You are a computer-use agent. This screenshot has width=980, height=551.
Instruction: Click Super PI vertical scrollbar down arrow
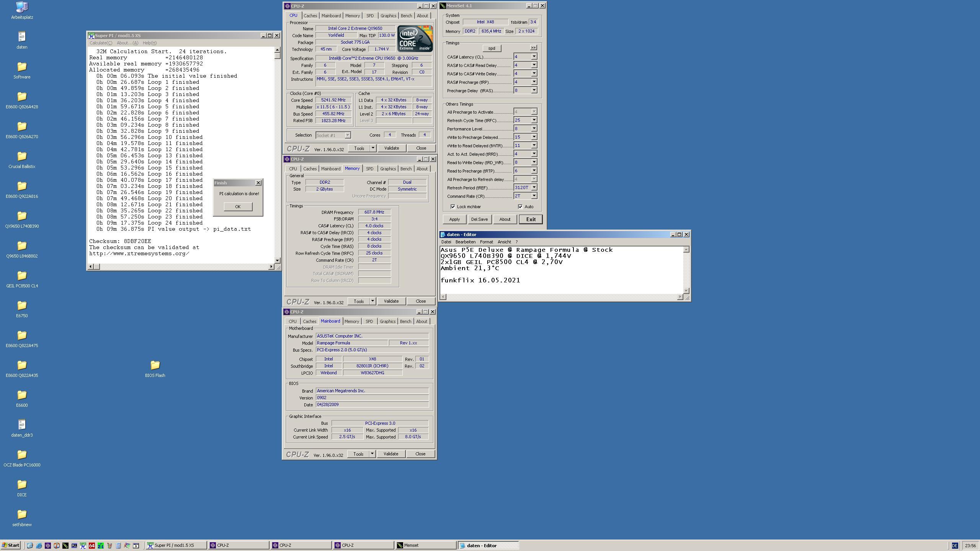click(278, 260)
